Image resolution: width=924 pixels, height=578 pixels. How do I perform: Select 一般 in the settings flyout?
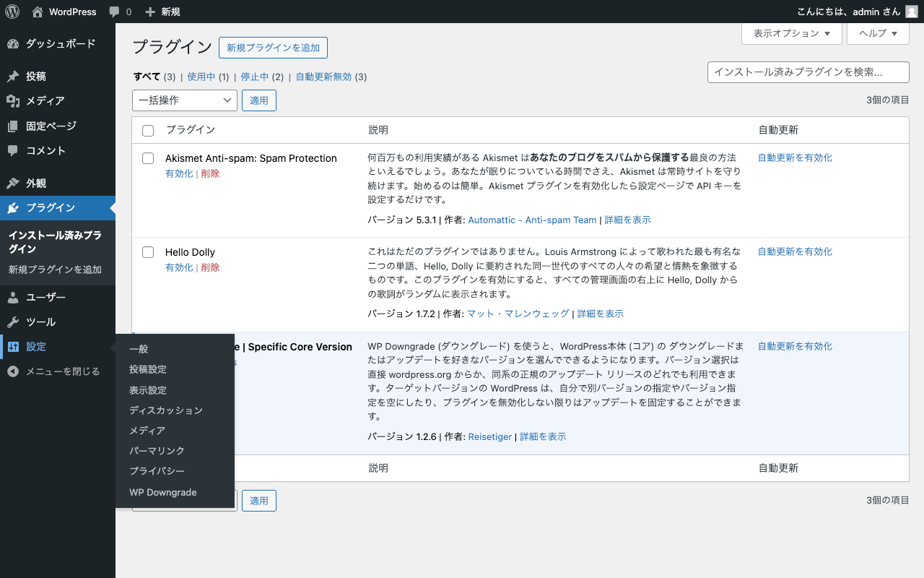pyautogui.click(x=175, y=349)
